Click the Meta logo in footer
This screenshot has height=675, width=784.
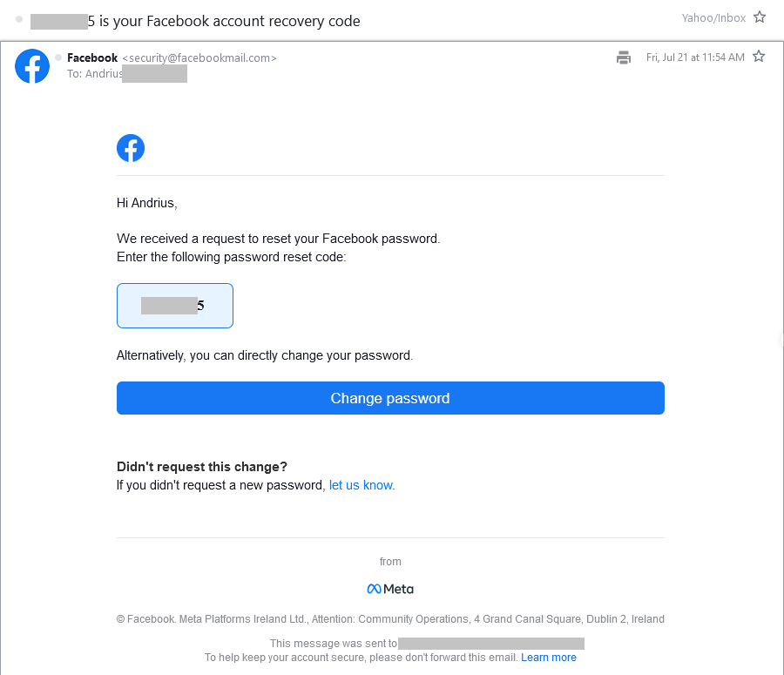coord(390,589)
